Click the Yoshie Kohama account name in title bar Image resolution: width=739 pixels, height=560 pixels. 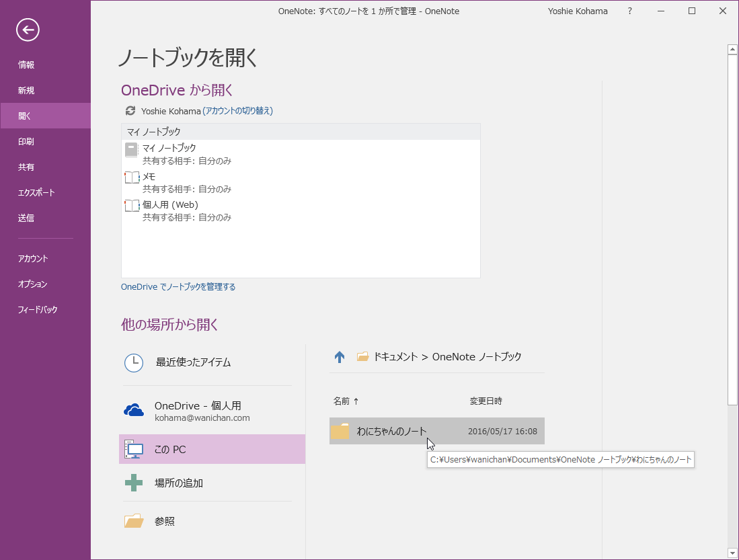[578, 11]
